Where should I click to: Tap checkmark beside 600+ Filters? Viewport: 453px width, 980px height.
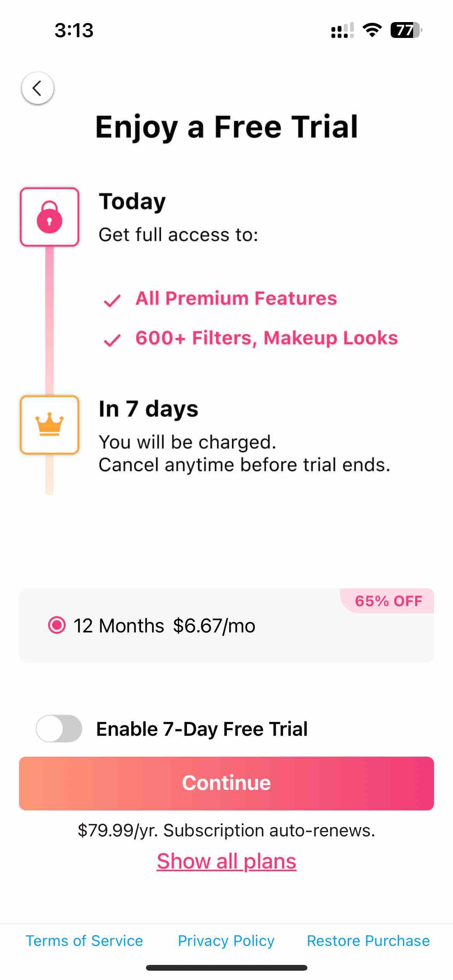click(x=112, y=340)
